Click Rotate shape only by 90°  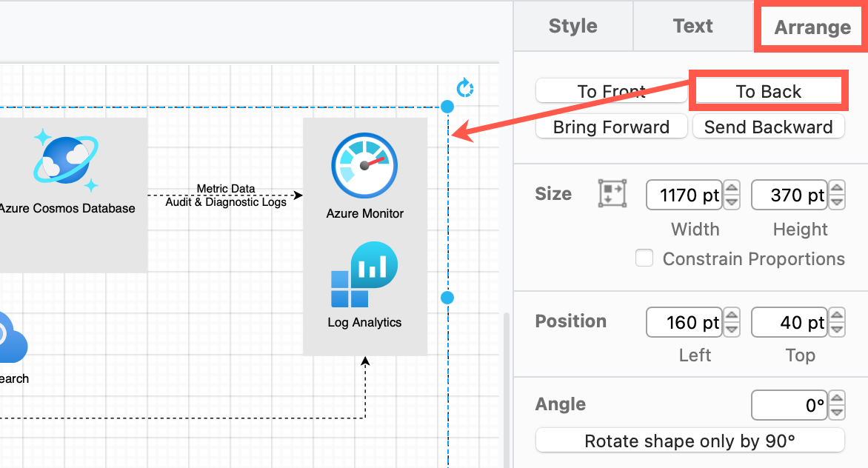(x=690, y=441)
